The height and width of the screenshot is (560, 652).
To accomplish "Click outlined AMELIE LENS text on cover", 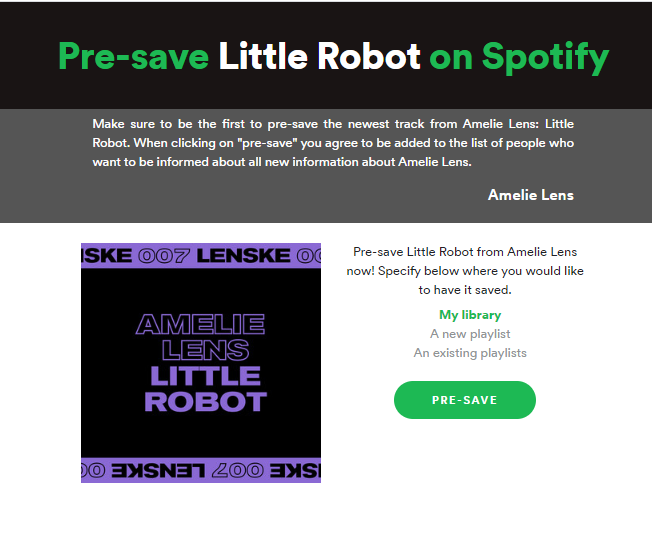I will 201,336.
